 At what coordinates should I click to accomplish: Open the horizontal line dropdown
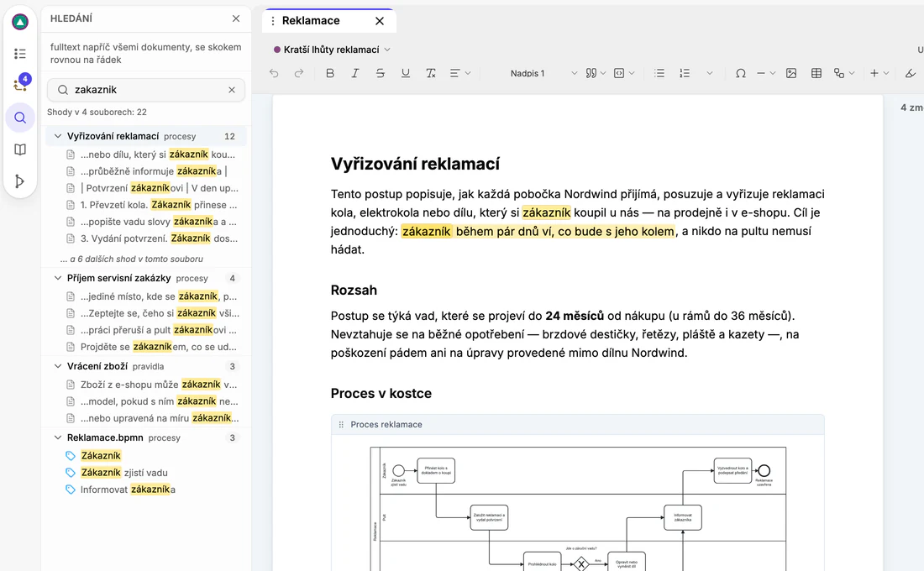(766, 73)
